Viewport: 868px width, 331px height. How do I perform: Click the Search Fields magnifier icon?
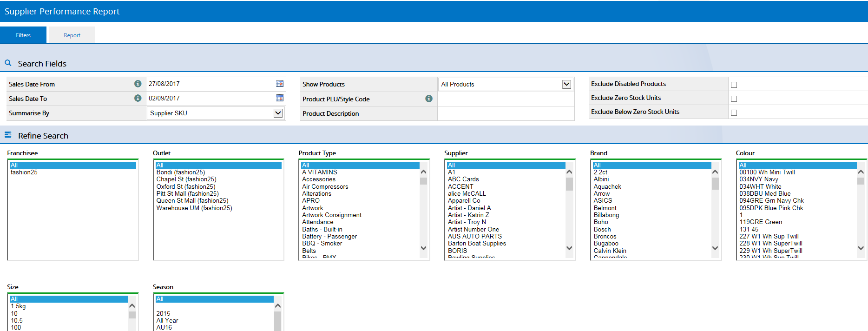(8, 63)
